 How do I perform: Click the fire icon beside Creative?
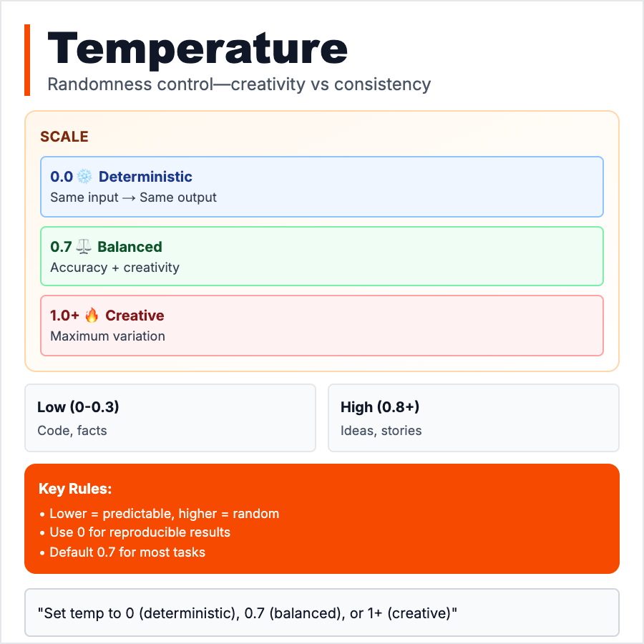coord(90,316)
